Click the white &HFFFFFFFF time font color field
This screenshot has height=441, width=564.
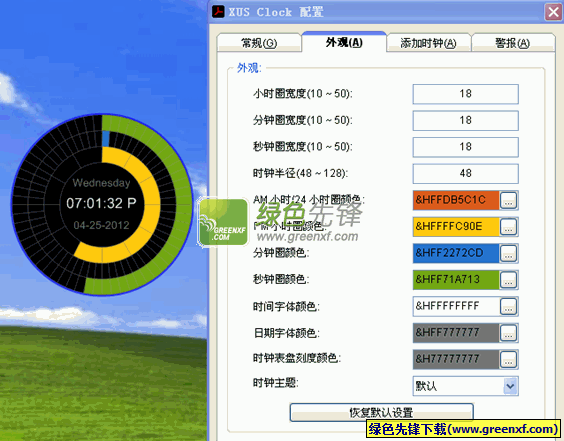pos(456,306)
